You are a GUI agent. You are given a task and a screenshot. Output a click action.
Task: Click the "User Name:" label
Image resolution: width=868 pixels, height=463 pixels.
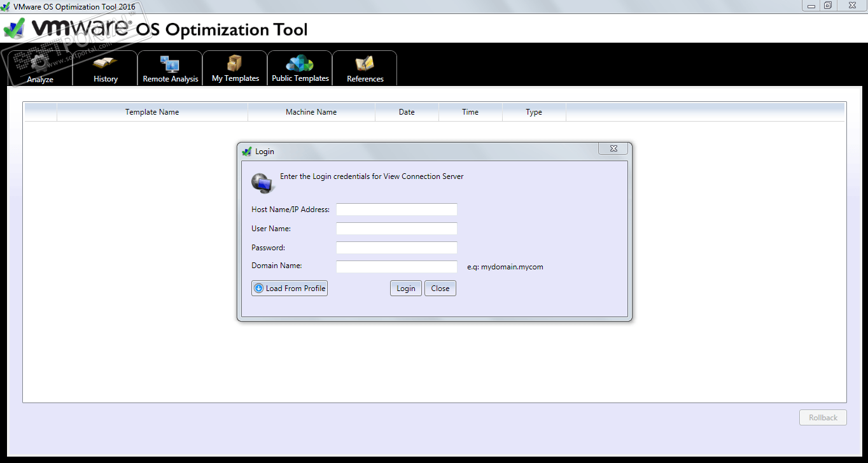(x=271, y=229)
